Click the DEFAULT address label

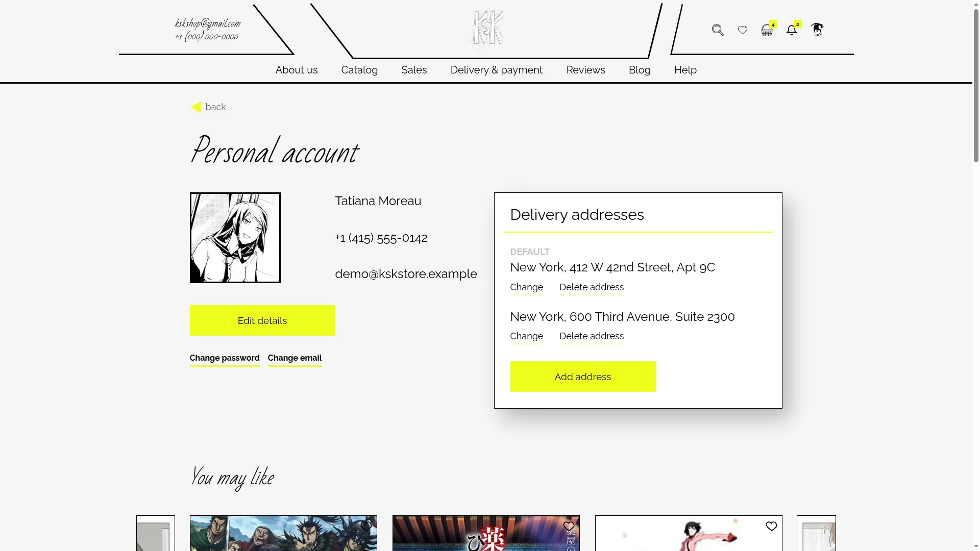point(530,252)
